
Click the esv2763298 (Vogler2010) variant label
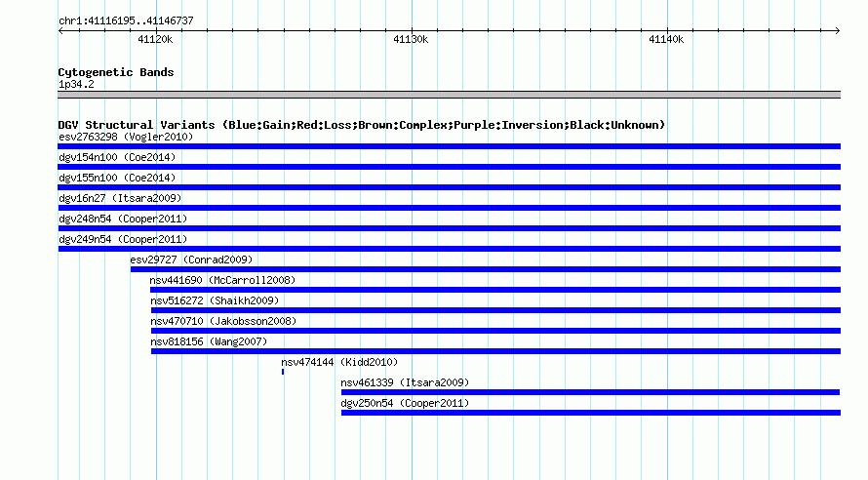[x=126, y=137]
